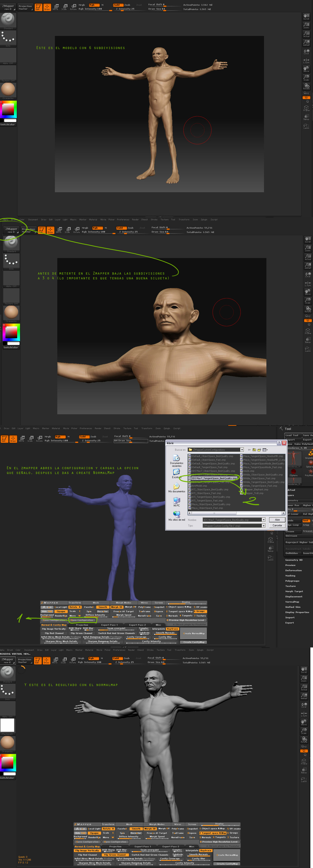The width and height of the screenshot is (313, 868).
Task: Click Cancelar in the Abrir dialog
Action: [277, 526]
